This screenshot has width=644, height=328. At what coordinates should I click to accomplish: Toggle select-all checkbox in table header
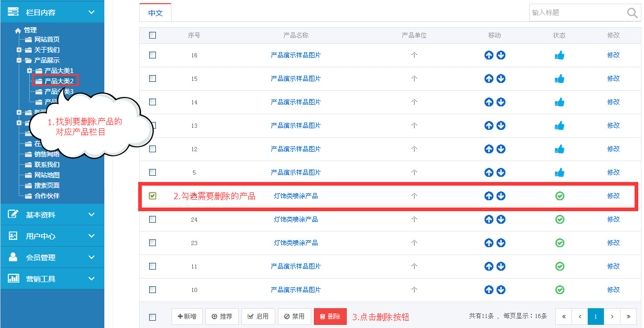pyautogui.click(x=152, y=35)
